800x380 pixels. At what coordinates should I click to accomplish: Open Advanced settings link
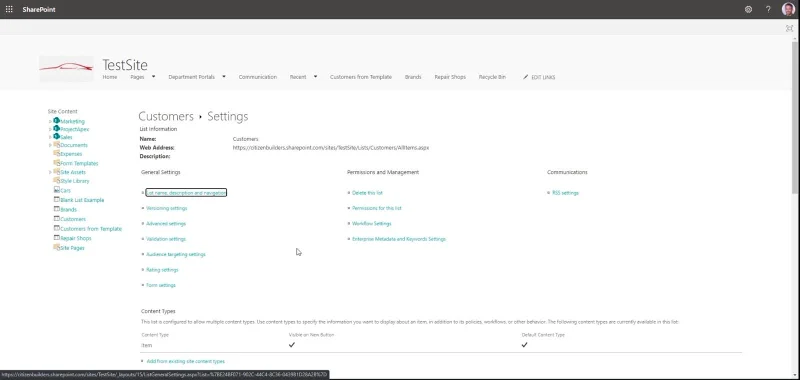[x=166, y=223]
